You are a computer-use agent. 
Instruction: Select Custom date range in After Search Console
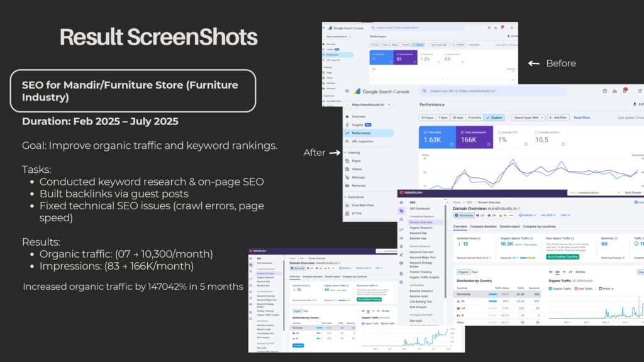pyautogui.click(x=494, y=118)
